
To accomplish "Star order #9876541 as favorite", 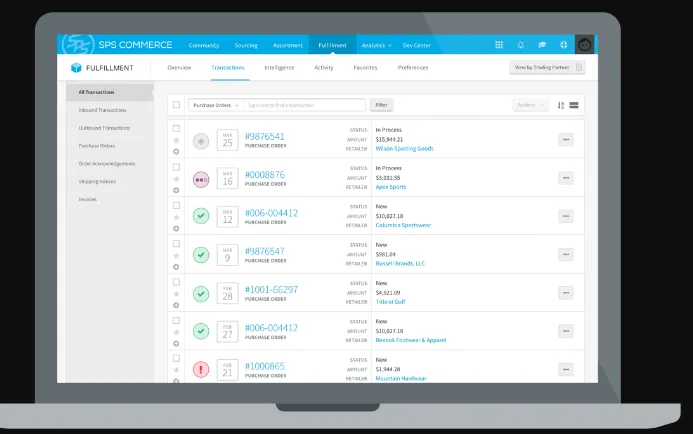I will point(176,140).
